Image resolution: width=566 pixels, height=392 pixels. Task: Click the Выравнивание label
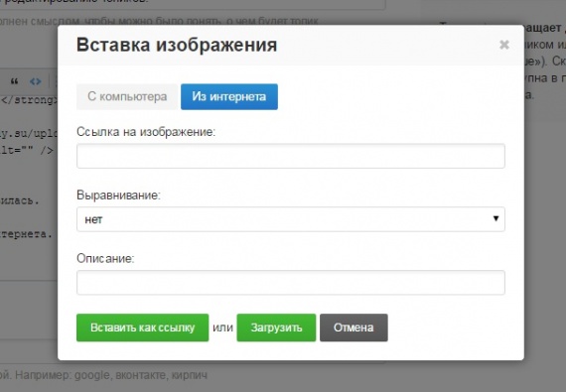point(118,196)
